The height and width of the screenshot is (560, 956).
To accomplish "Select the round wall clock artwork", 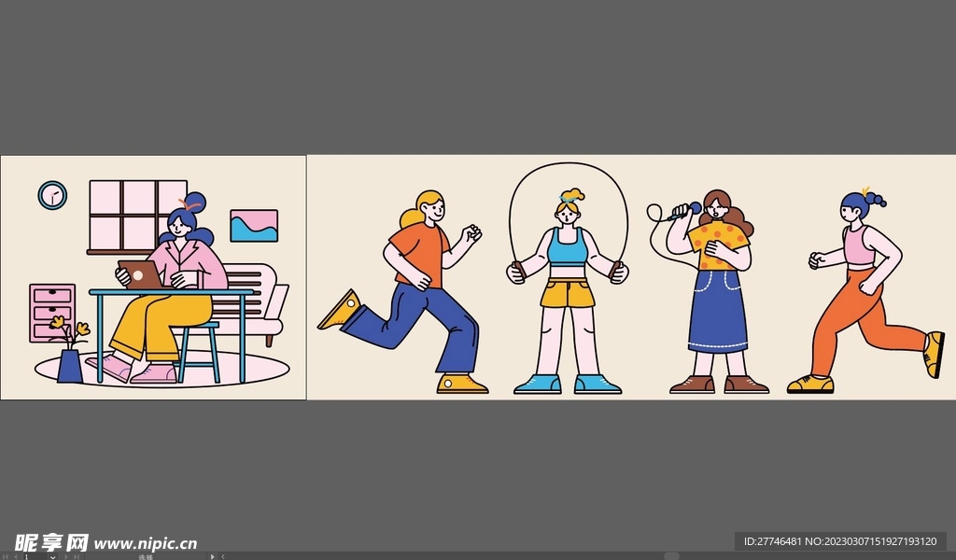I will coord(52,195).
